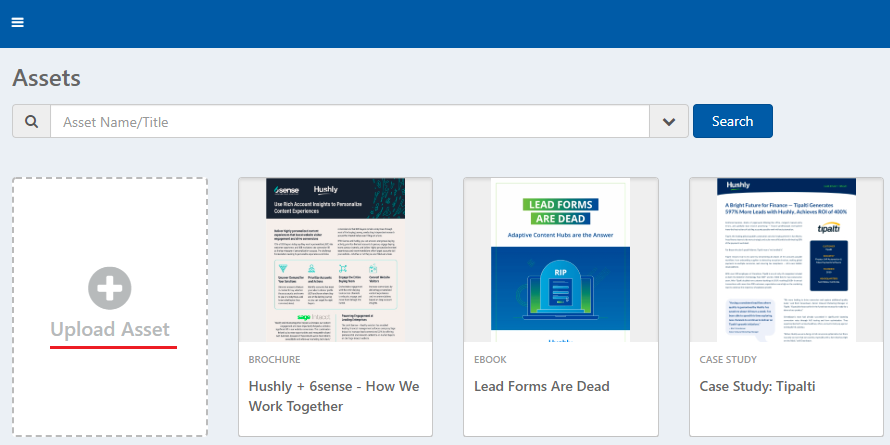Screen dimensions: 890x445
Task: Click the magnifier search icon
Action: click(32, 121)
